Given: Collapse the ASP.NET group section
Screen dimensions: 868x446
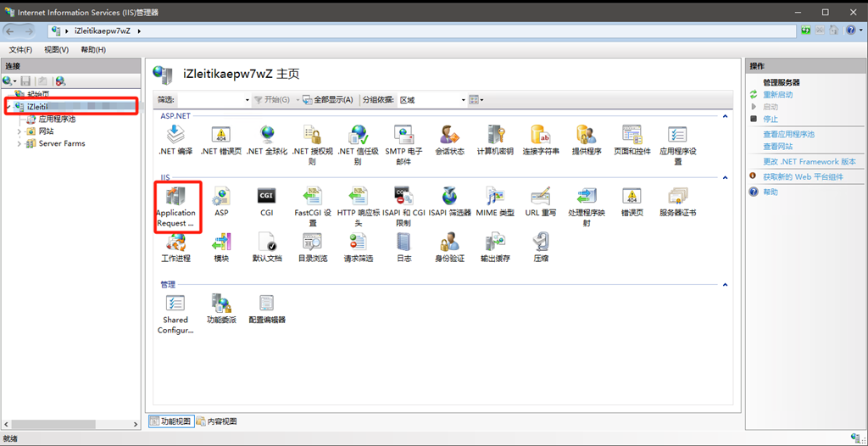Looking at the screenshot, I should click(725, 116).
